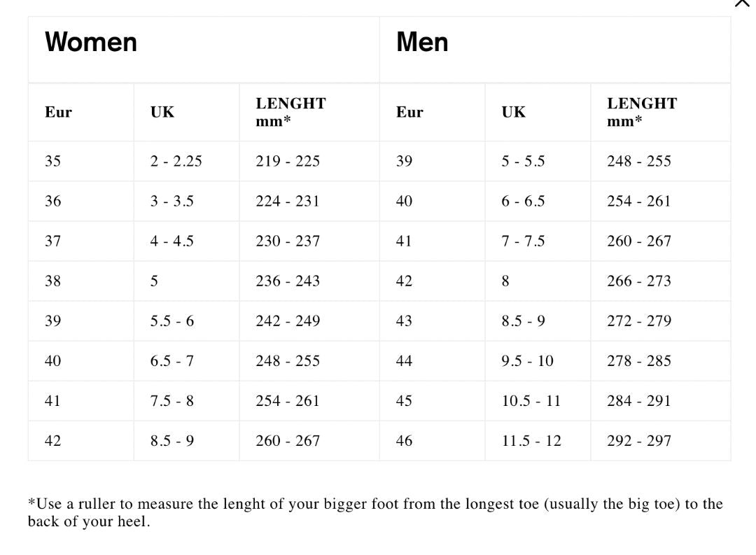Select Men's UK 5 - 5.5 cell
Viewport: 756px width, 555px height.
523,161
